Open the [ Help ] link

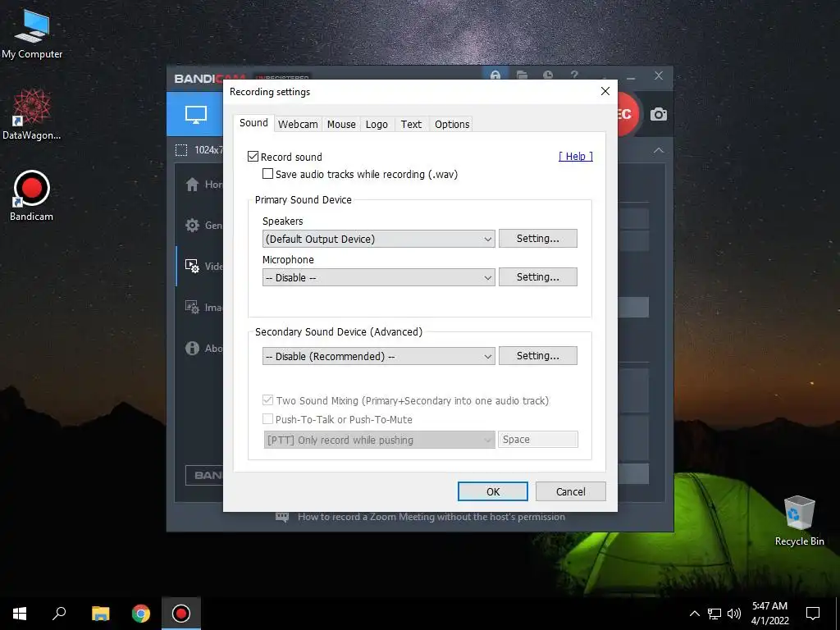(x=576, y=156)
